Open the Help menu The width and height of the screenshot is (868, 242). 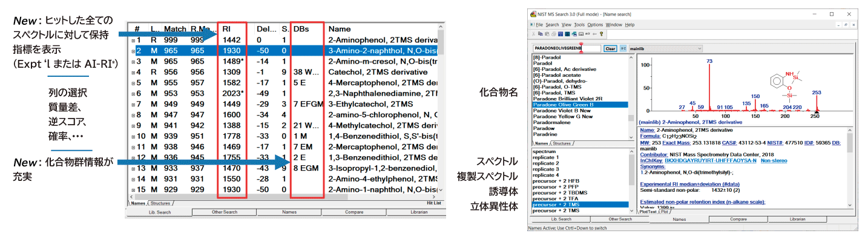point(630,25)
